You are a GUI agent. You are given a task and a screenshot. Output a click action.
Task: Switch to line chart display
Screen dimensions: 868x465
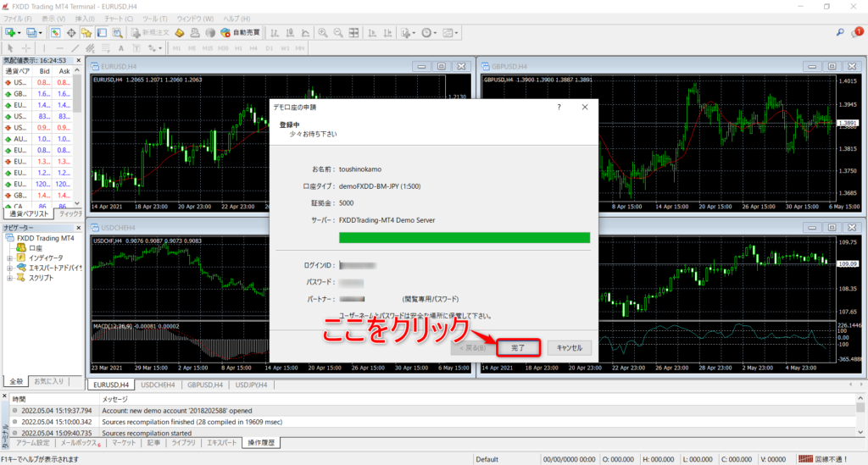tap(305, 33)
